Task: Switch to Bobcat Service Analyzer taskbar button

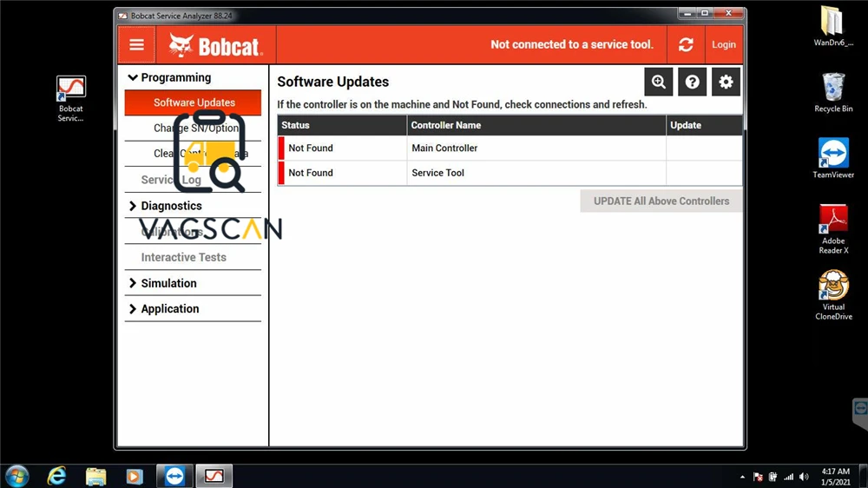Action: (214, 477)
